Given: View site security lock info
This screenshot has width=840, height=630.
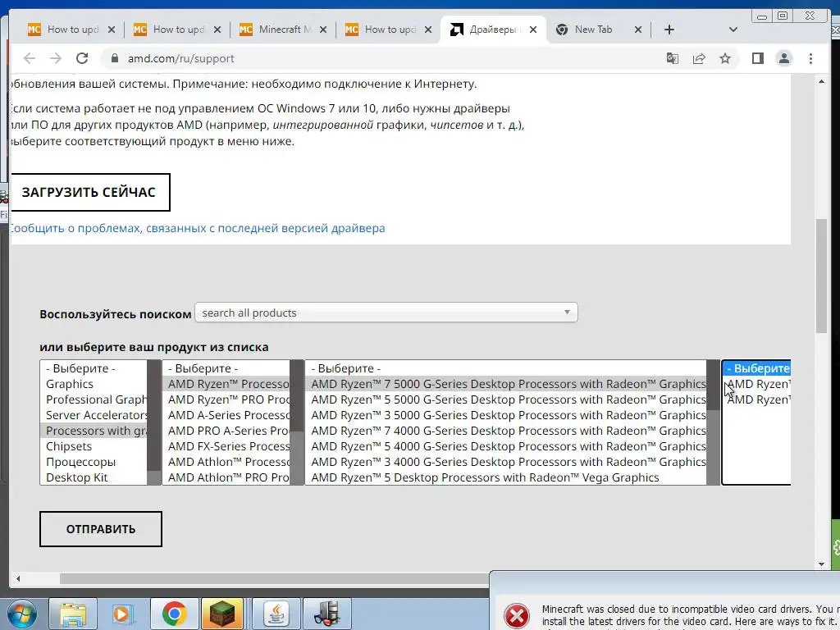Looking at the screenshot, I should tap(114, 58).
